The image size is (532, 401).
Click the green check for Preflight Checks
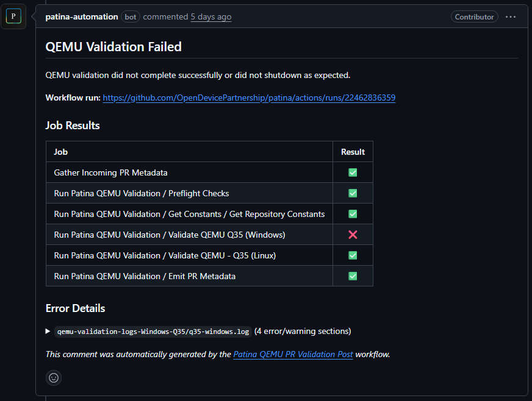(x=353, y=193)
